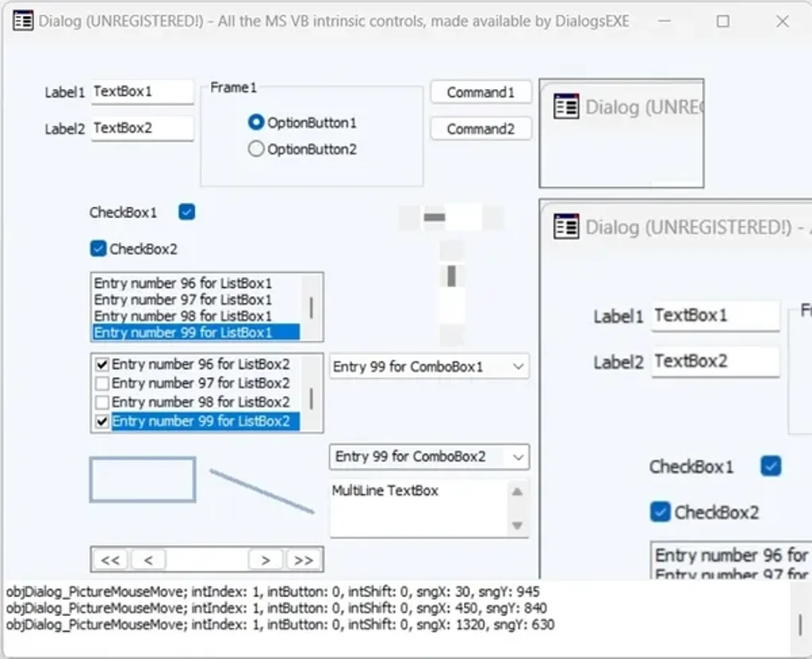The height and width of the screenshot is (659, 812).
Task: Click the Command1 button
Action: point(481,92)
